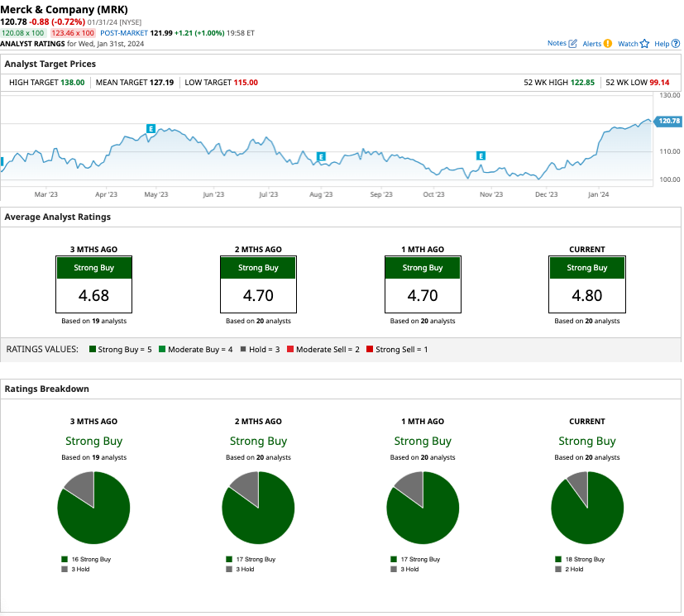Click the high target value 138.00
Screen dimensions: 684x616
(x=73, y=83)
